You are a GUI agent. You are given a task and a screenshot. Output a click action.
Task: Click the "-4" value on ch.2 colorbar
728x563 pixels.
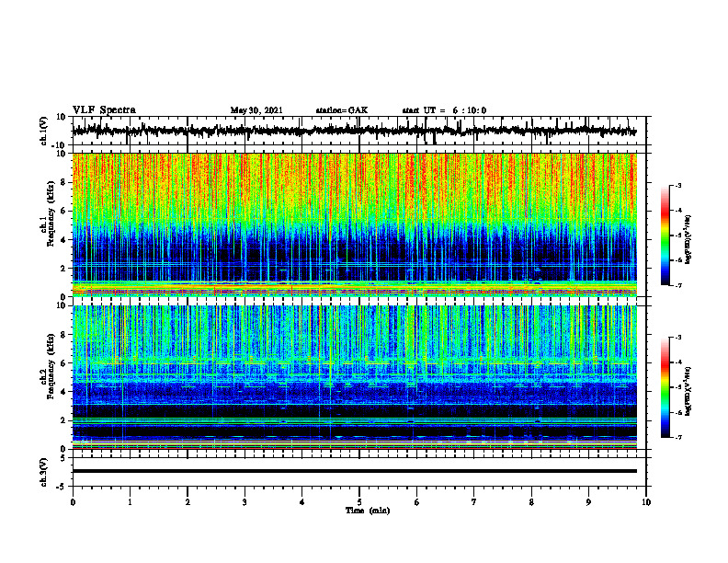(x=677, y=362)
